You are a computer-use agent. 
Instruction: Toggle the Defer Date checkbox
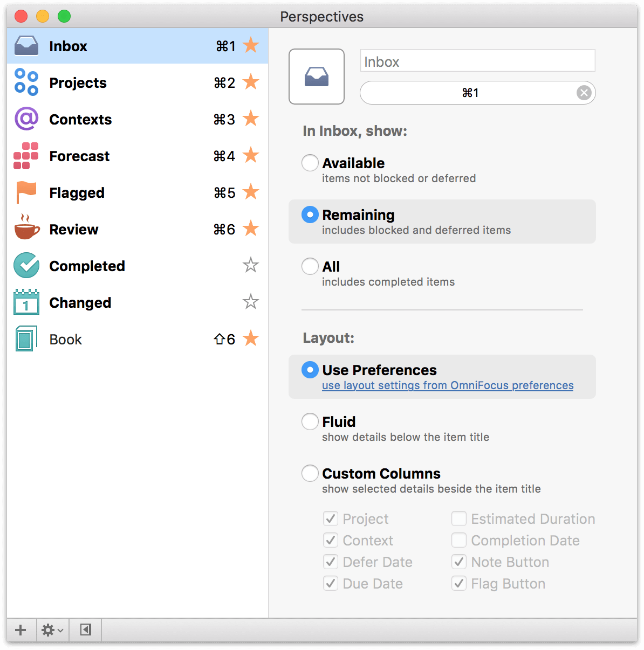pyautogui.click(x=331, y=562)
